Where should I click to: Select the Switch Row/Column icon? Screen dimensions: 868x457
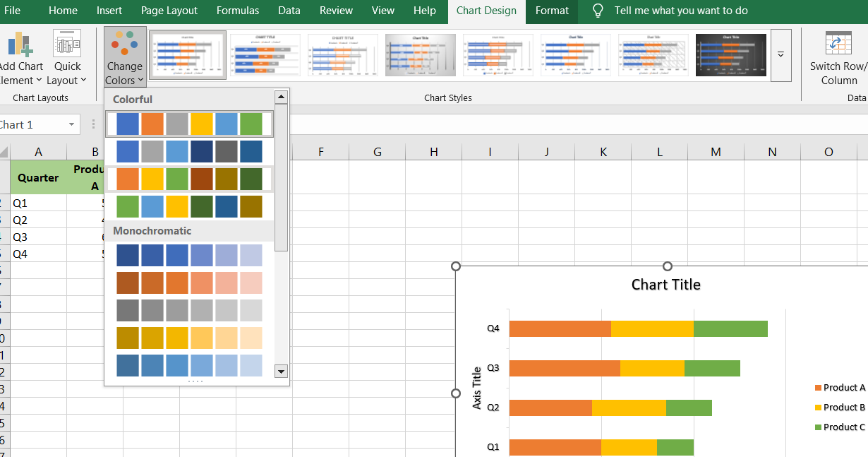point(838,42)
